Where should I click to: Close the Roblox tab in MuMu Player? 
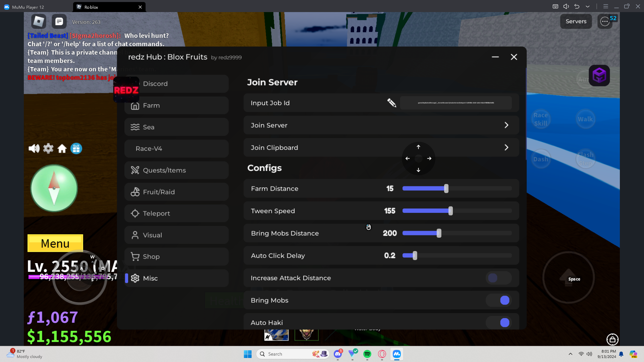140,7
